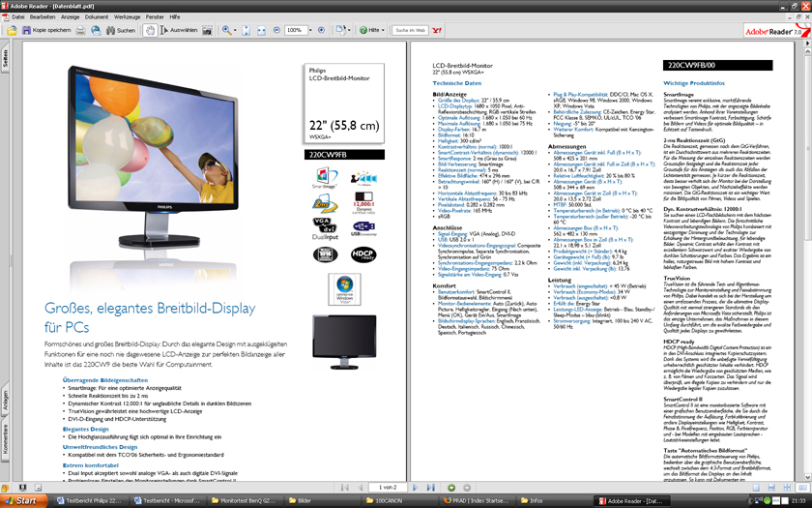This screenshot has width=812, height=508.
Task: Click the Yahoo search icon
Action: coord(437,31)
